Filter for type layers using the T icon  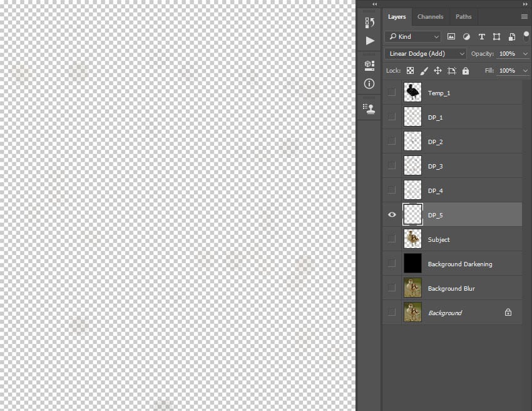(481, 36)
